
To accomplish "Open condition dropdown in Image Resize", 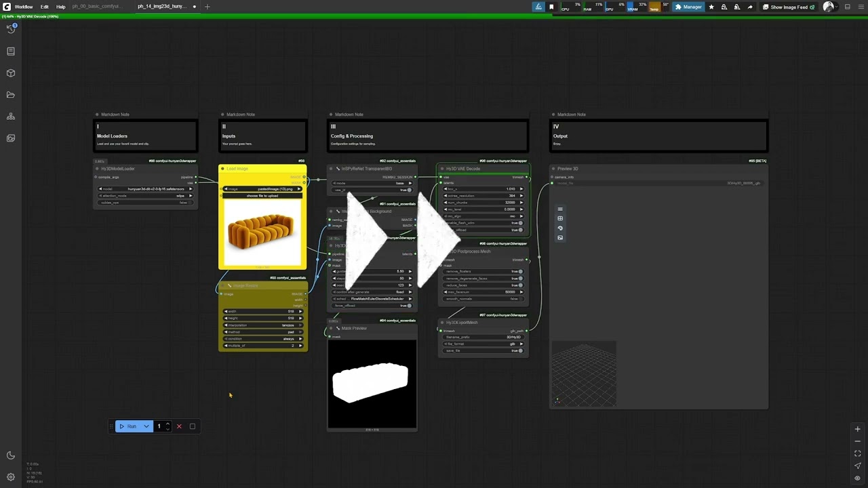I will pyautogui.click(x=263, y=339).
